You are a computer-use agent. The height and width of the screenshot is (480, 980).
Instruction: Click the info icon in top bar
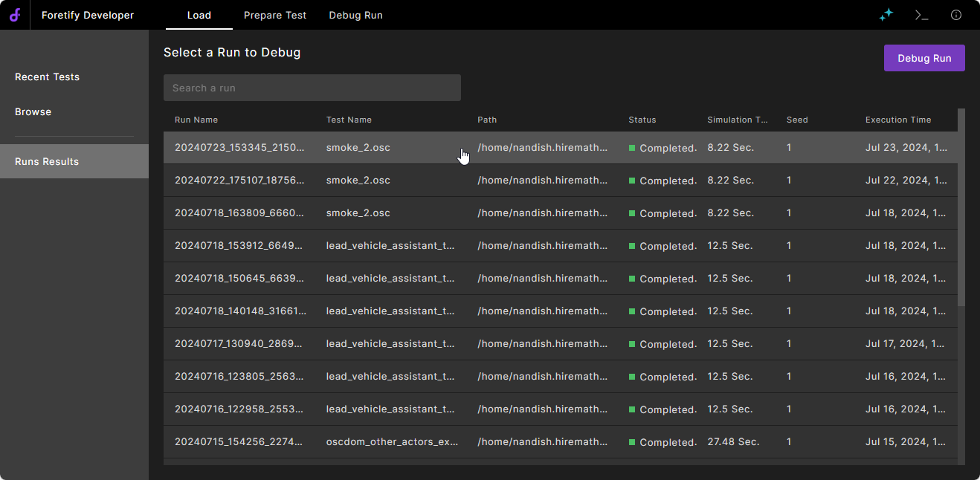[x=956, y=15]
